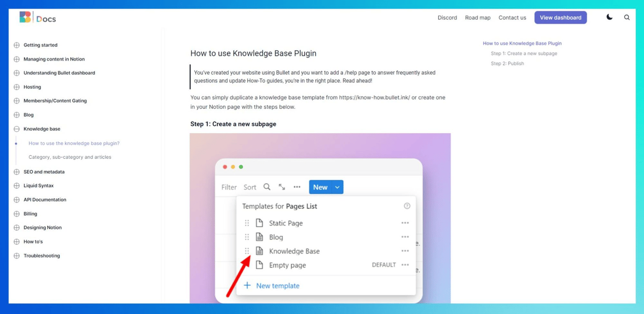
Task: Open the Discord link in header
Action: pyautogui.click(x=447, y=17)
